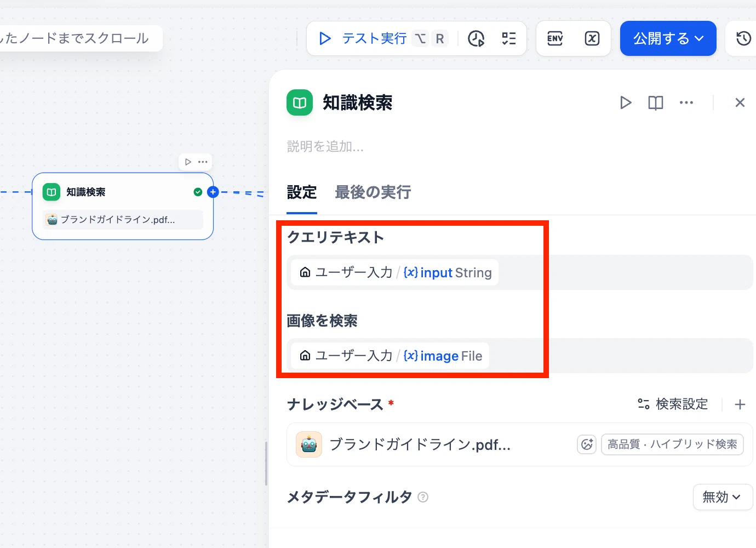Image resolution: width=756 pixels, height=548 pixels.
Task: Click ブランドガイドライン.pdf... name in knowledge base list
Action: 420,444
